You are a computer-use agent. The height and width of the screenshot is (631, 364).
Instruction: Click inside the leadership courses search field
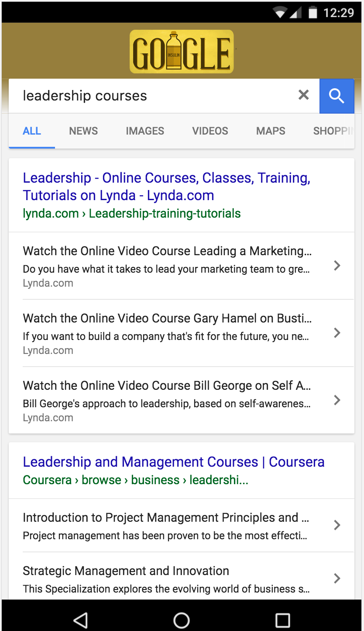(153, 96)
